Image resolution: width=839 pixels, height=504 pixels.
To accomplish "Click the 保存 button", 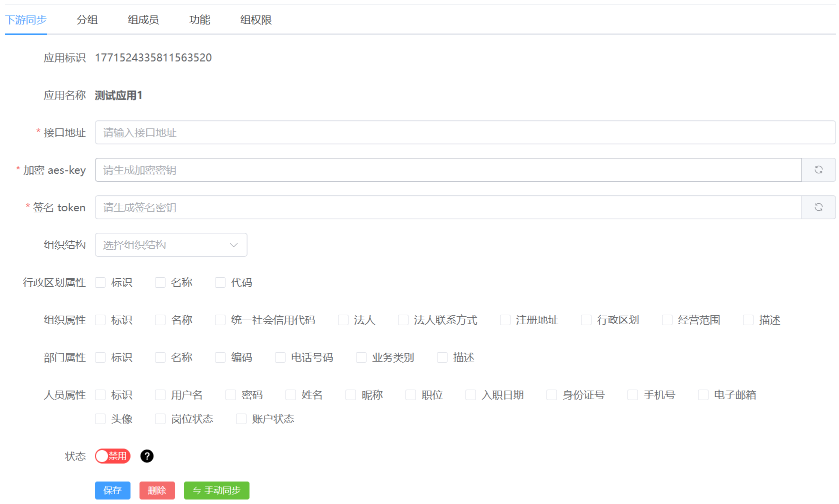I will (x=112, y=491).
